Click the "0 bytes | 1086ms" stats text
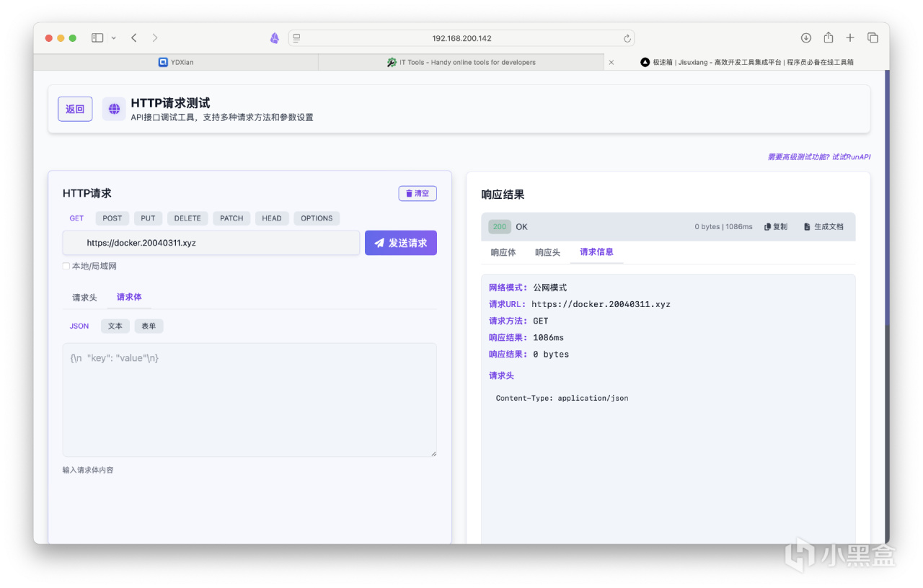 723,226
